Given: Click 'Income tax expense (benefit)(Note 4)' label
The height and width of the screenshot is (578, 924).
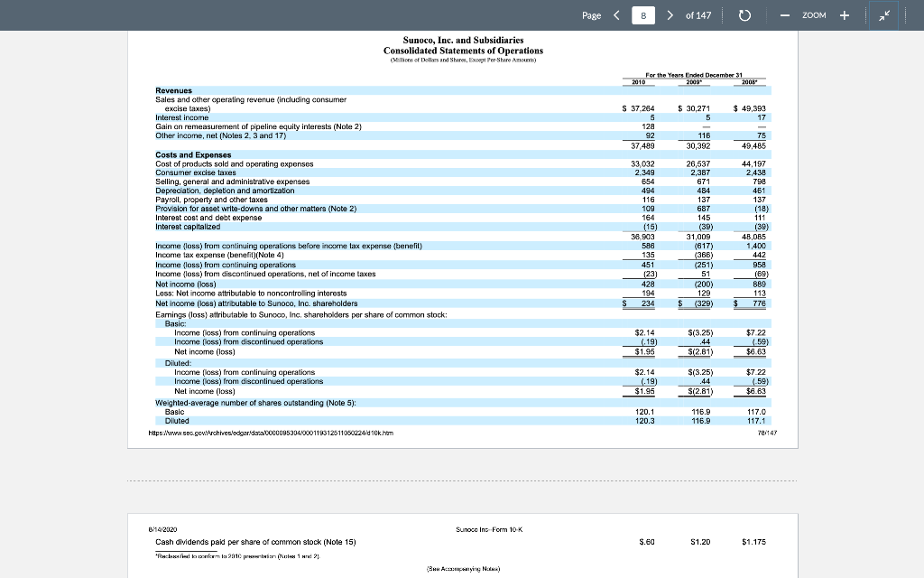Looking at the screenshot, I should 219,255.
